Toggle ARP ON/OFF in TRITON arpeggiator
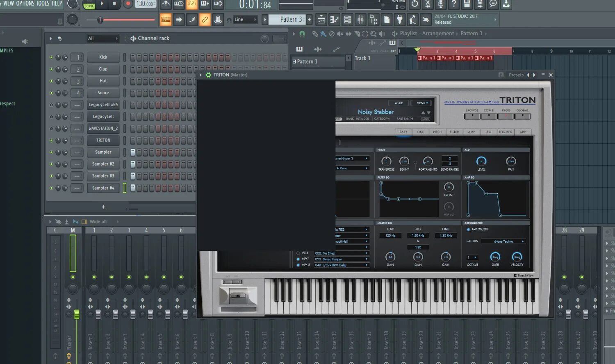Viewport: 615px width, 364px height. 469,230
